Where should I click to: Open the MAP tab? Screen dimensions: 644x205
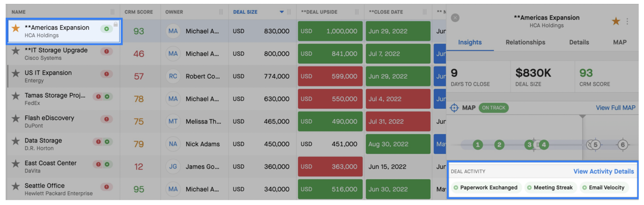click(x=620, y=42)
